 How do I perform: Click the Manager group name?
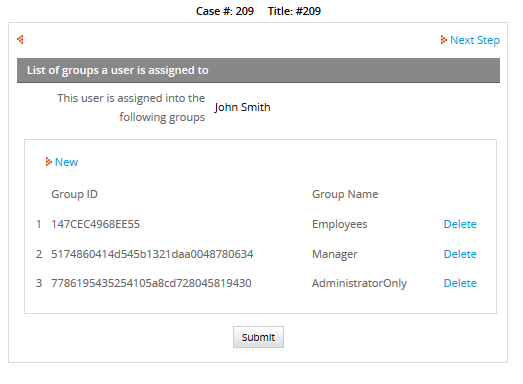pyautogui.click(x=335, y=254)
